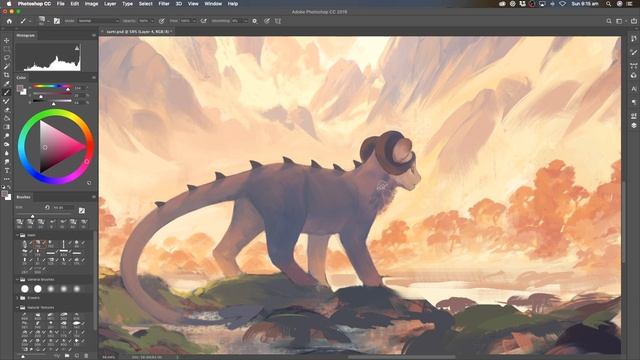Screen dimensions: 640x360
Task: Select the Crop tool
Action: (x=7, y=75)
